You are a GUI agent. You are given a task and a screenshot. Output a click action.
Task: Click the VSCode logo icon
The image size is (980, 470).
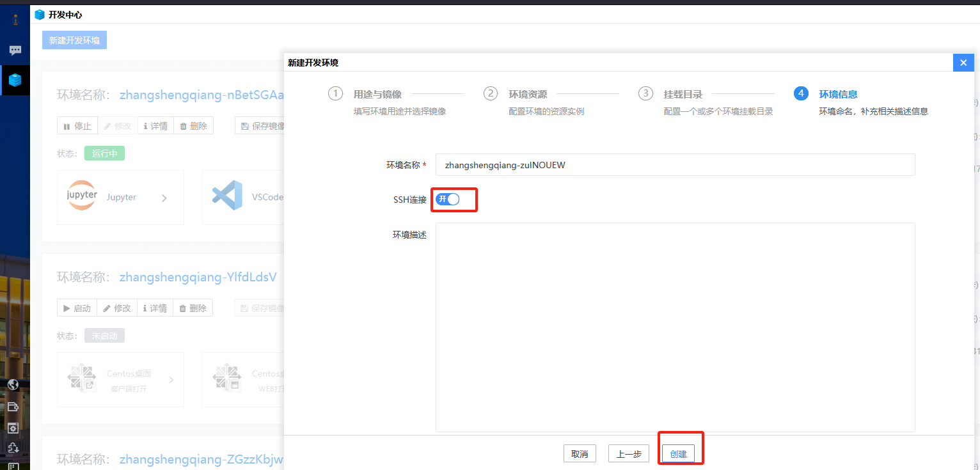pyautogui.click(x=228, y=196)
